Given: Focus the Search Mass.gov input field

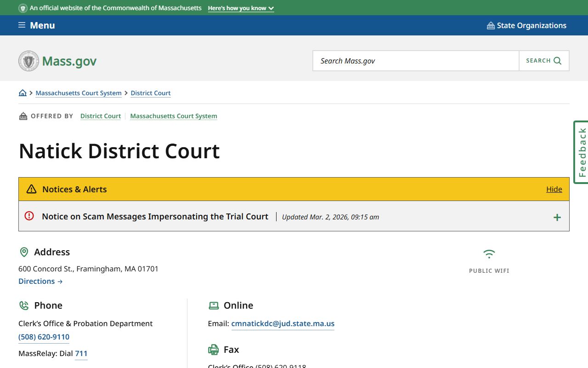Looking at the screenshot, I should pyautogui.click(x=416, y=61).
